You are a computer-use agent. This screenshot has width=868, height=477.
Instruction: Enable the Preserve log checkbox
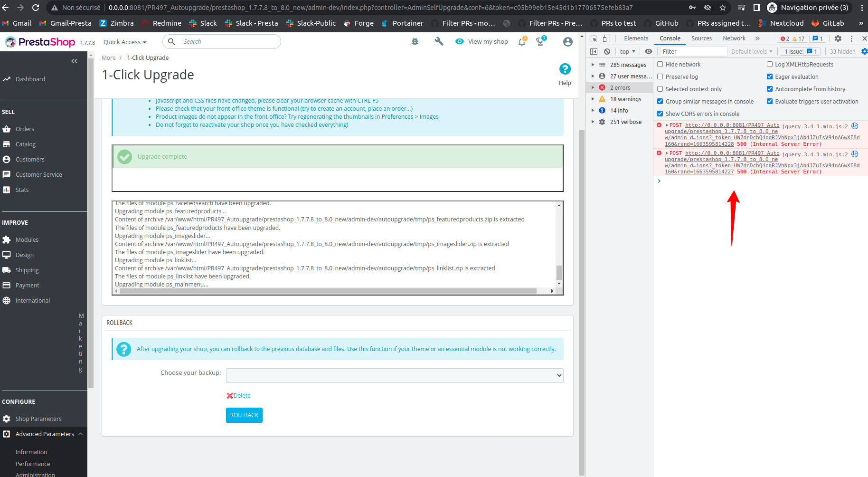point(660,76)
